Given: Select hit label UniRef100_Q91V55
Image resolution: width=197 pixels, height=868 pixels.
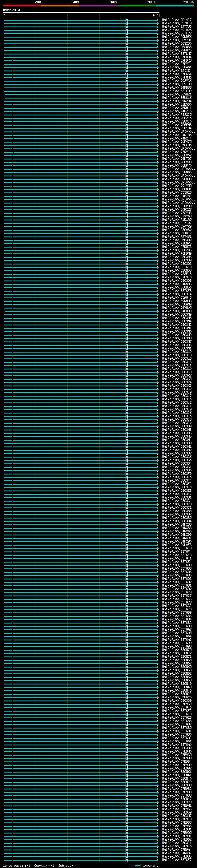Looking at the screenshot, I should tap(176, 186).
